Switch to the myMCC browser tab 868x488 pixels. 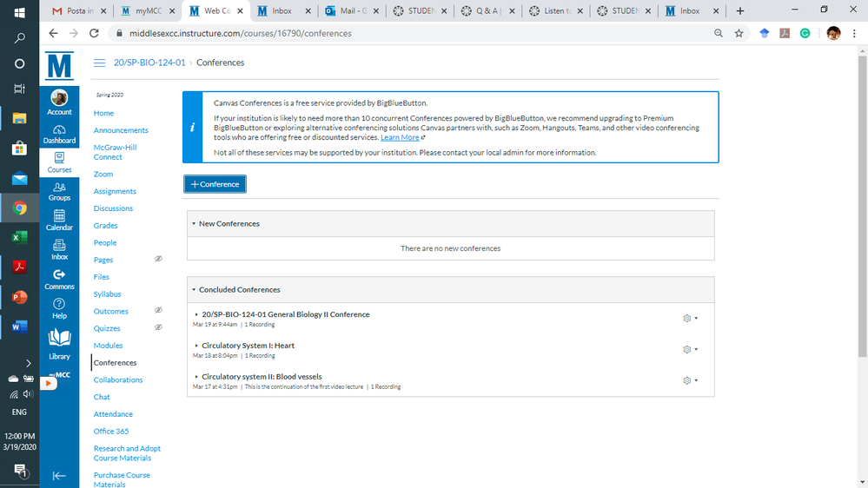(x=146, y=11)
